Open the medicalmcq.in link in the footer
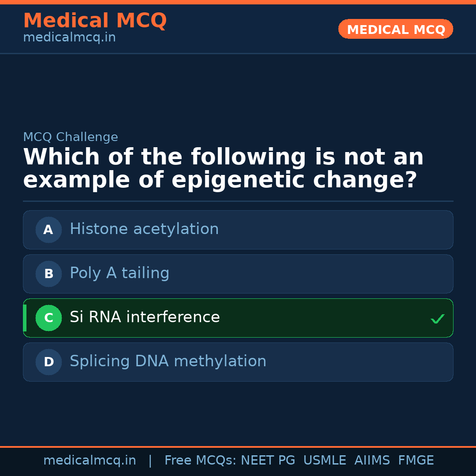This screenshot has width=476, height=476. (89, 461)
